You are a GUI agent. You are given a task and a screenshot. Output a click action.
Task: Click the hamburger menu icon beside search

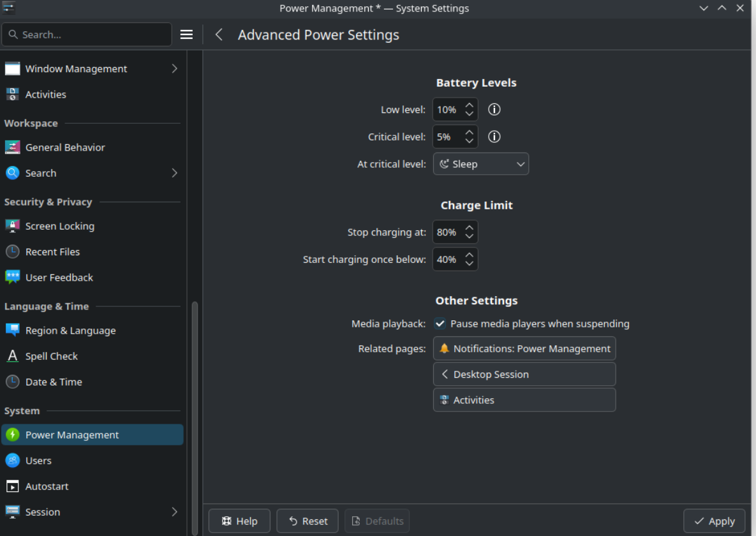186,34
